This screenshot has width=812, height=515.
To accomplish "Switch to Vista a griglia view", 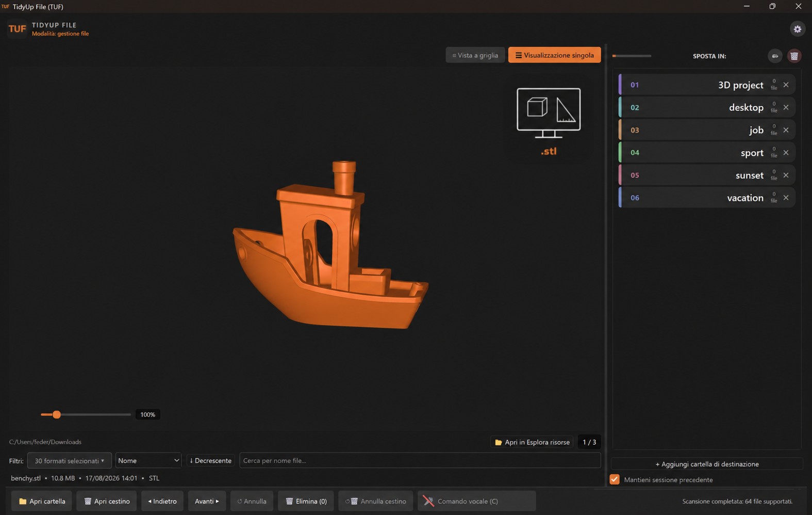I will (475, 55).
